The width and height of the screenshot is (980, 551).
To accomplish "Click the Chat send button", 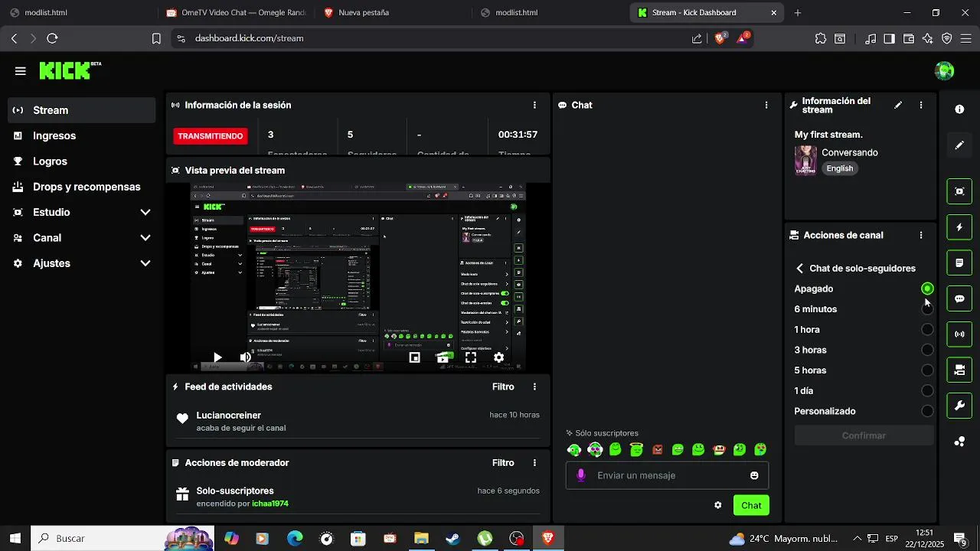I will [x=751, y=505].
